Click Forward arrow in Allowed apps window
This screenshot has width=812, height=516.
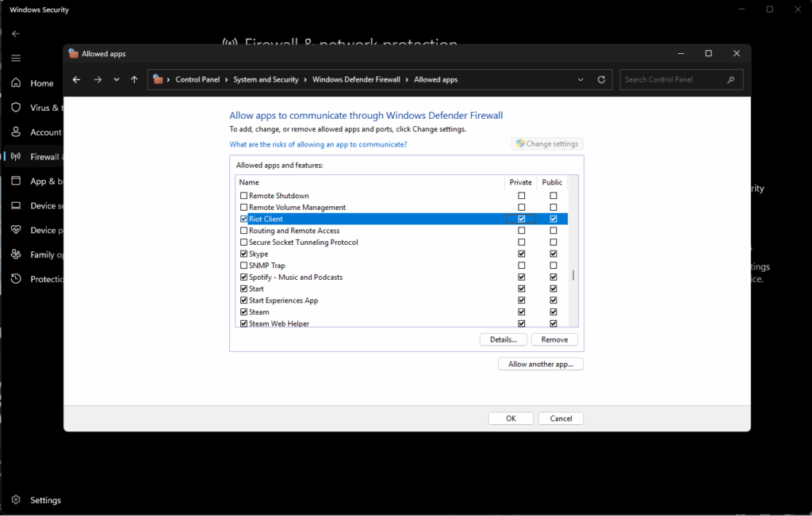[x=98, y=80]
